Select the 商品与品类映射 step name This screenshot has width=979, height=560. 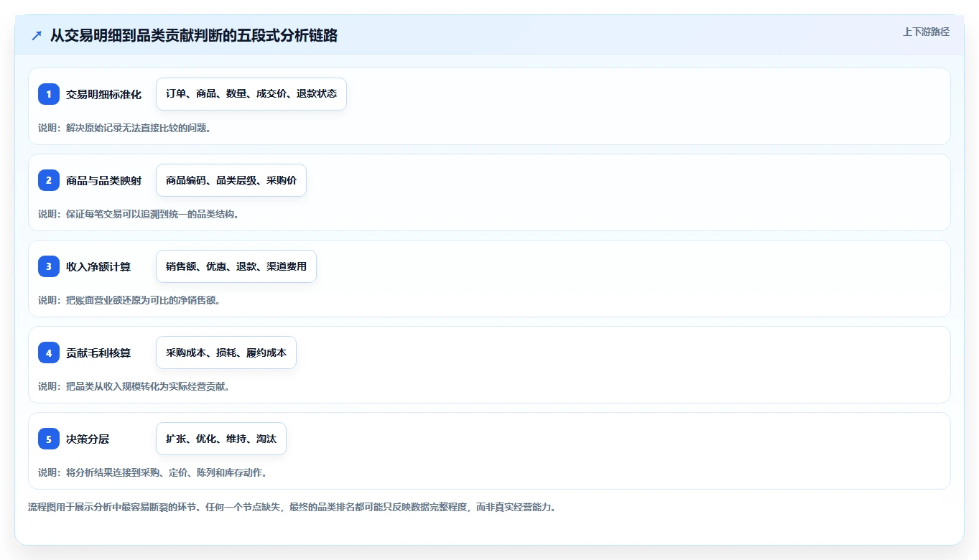click(x=103, y=180)
